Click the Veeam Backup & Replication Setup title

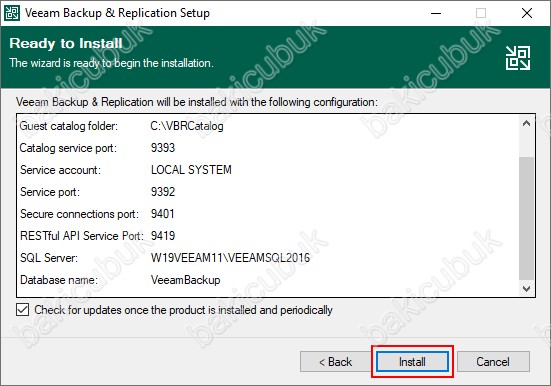click(117, 13)
